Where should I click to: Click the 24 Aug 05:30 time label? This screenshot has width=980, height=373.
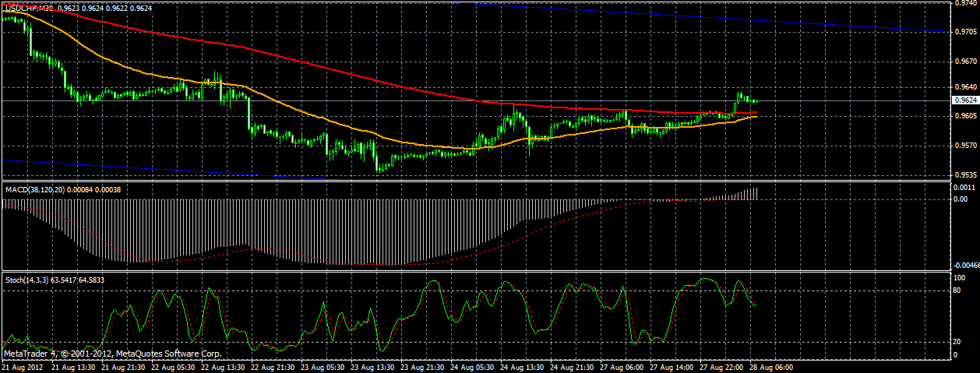(x=473, y=365)
